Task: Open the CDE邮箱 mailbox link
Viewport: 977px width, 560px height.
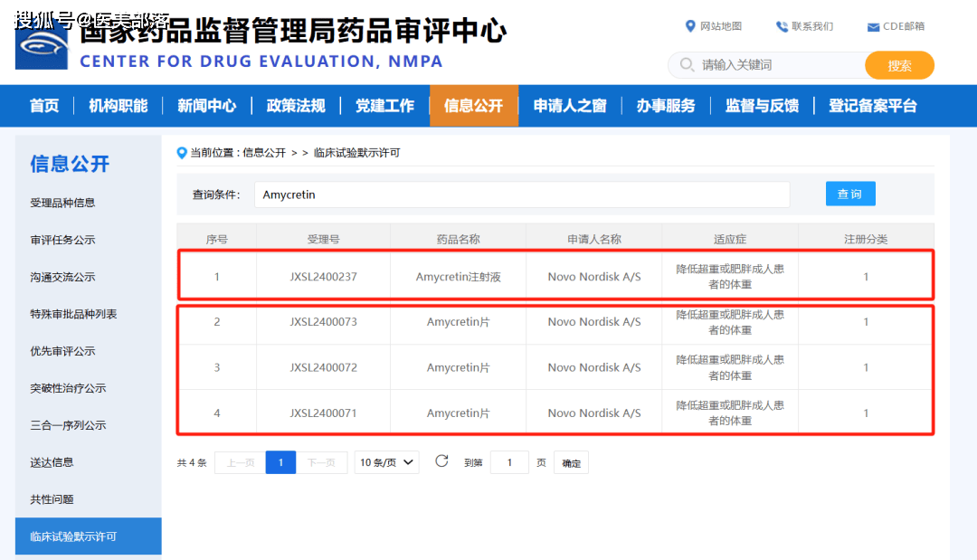Action: pos(904,26)
